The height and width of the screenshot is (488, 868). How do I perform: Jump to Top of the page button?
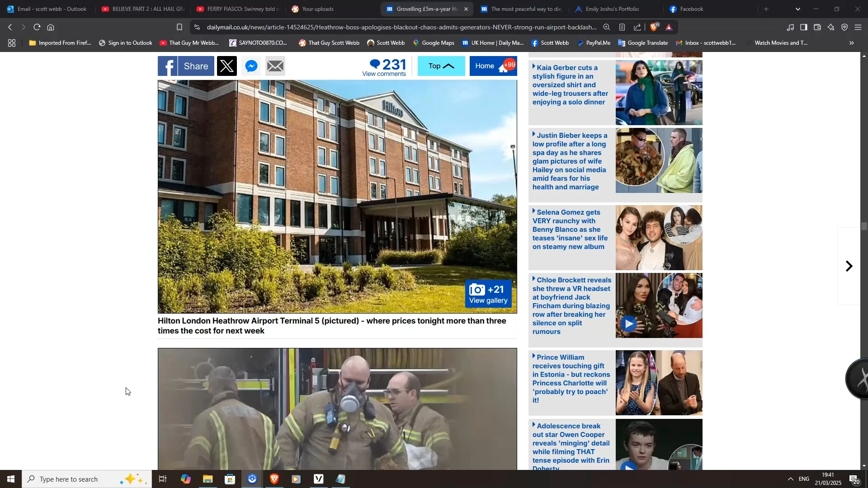coord(441,66)
